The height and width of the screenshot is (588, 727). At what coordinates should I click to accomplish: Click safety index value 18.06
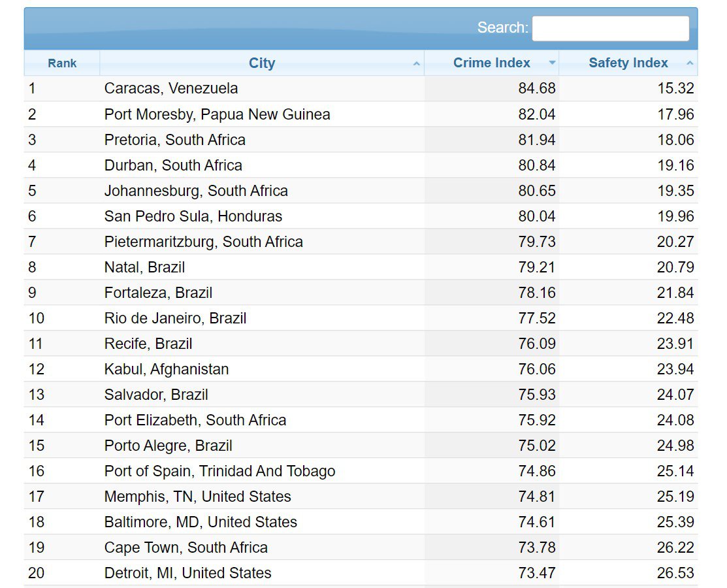[675, 140]
